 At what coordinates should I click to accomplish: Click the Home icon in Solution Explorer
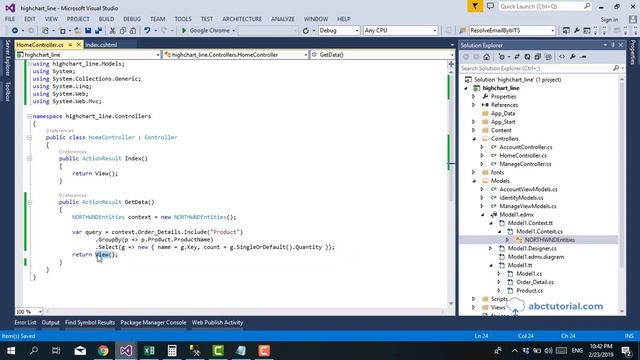coord(487,57)
